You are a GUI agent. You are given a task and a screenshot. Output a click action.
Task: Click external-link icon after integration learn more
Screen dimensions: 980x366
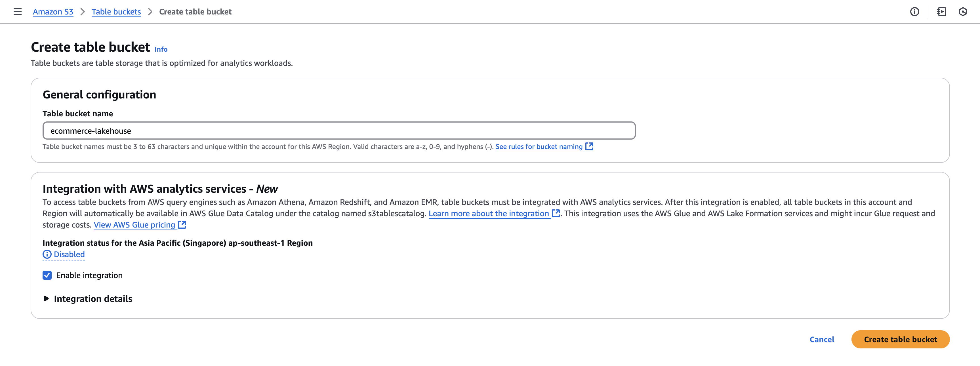(x=556, y=213)
